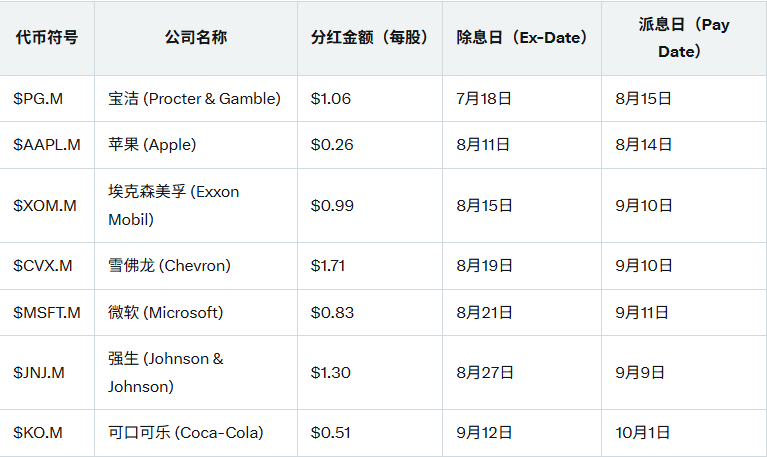The image size is (767, 457).
Task: Select the $MSFT.M ticker cell
Action: coord(47,313)
